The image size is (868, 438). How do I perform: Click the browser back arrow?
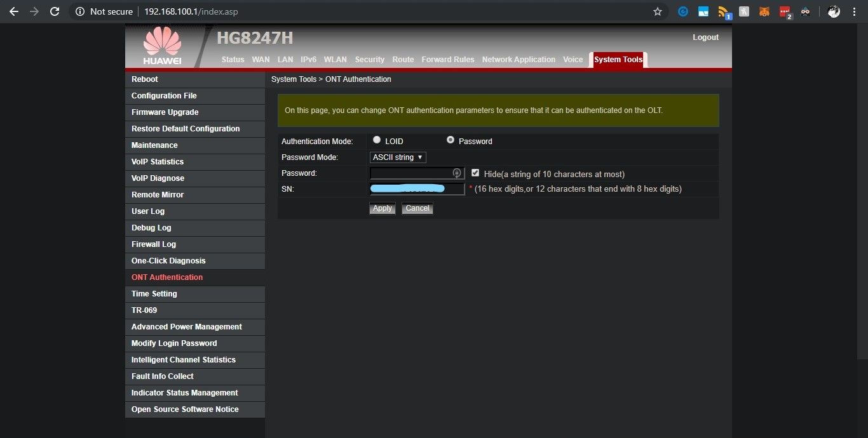coord(13,11)
